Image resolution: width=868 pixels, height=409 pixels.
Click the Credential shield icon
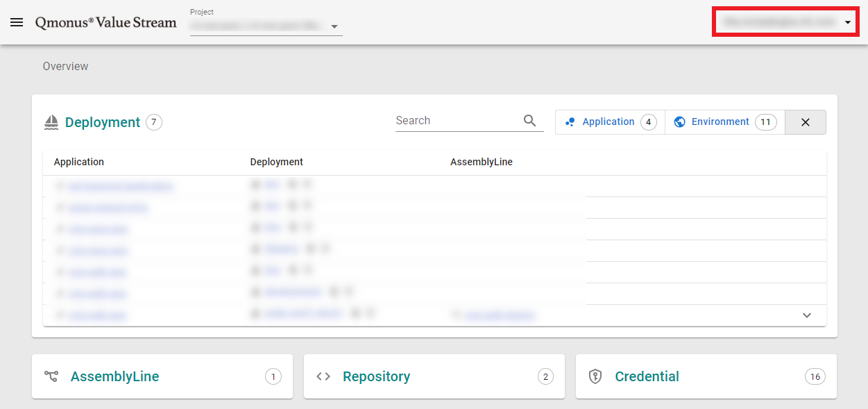click(595, 376)
